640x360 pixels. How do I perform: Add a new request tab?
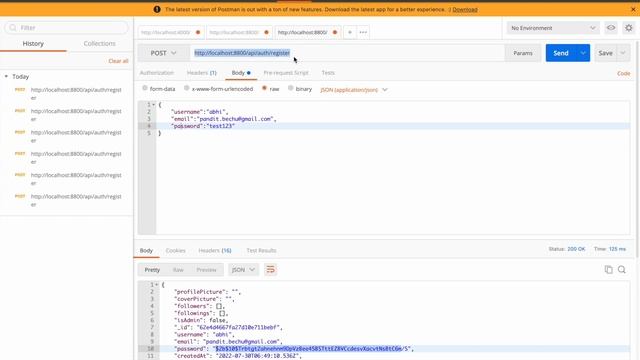(x=350, y=32)
